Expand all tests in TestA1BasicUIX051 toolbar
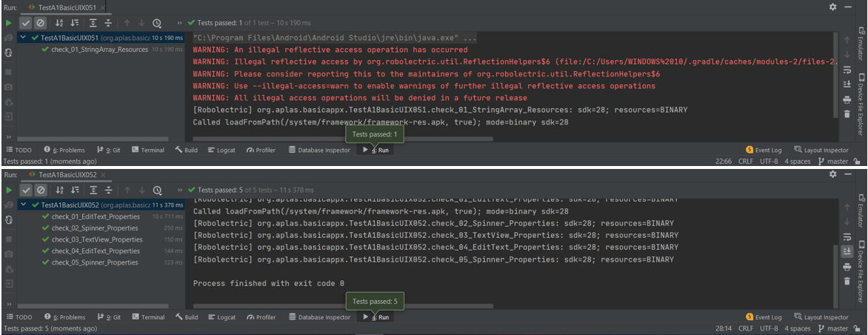This screenshot has height=335, width=868. (x=94, y=23)
